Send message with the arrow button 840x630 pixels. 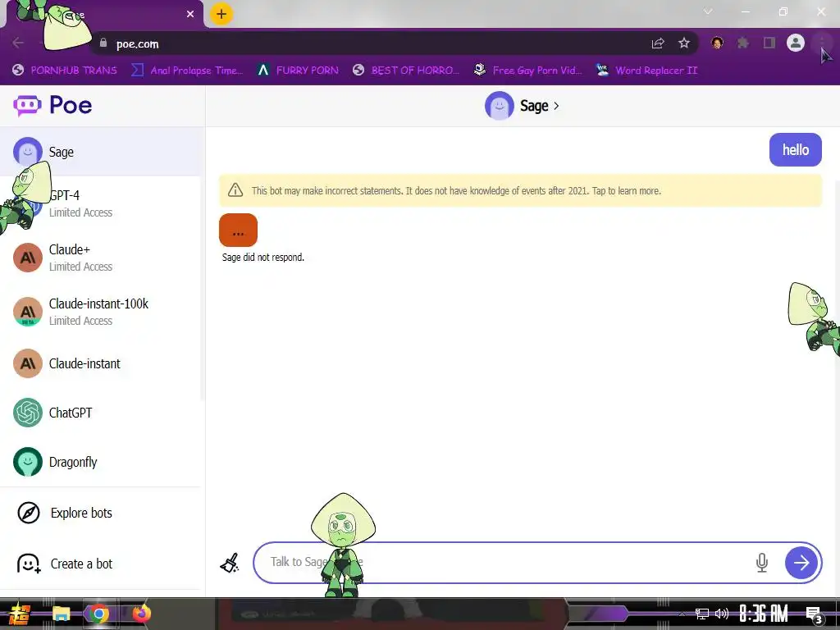[801, 563]
